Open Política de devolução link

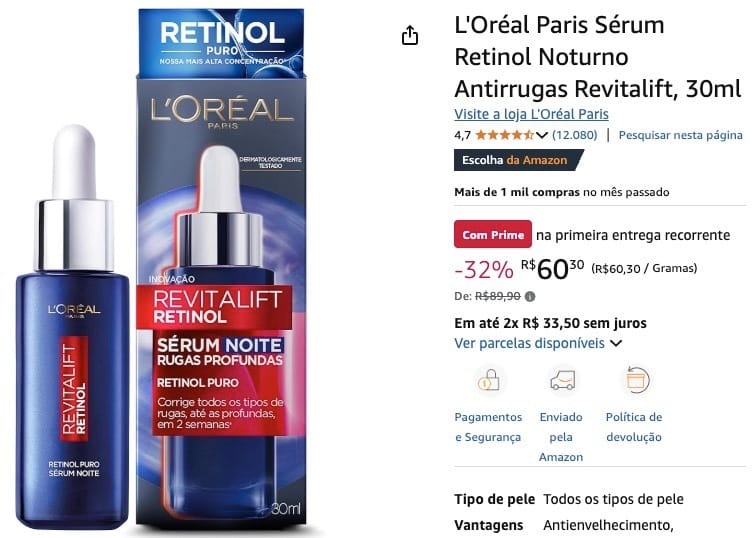[634, 427]
